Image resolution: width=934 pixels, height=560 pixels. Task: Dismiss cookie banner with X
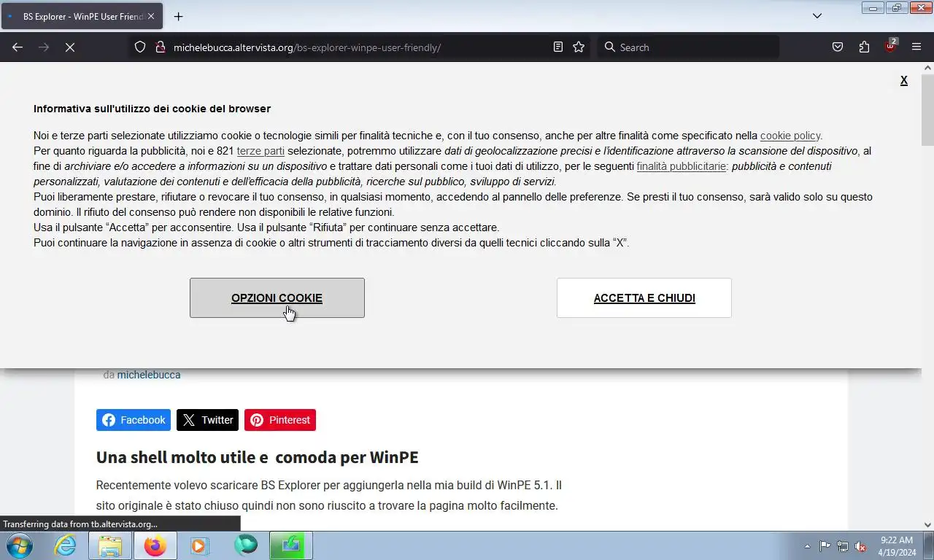pyautogui.click(x=904, y=81)
